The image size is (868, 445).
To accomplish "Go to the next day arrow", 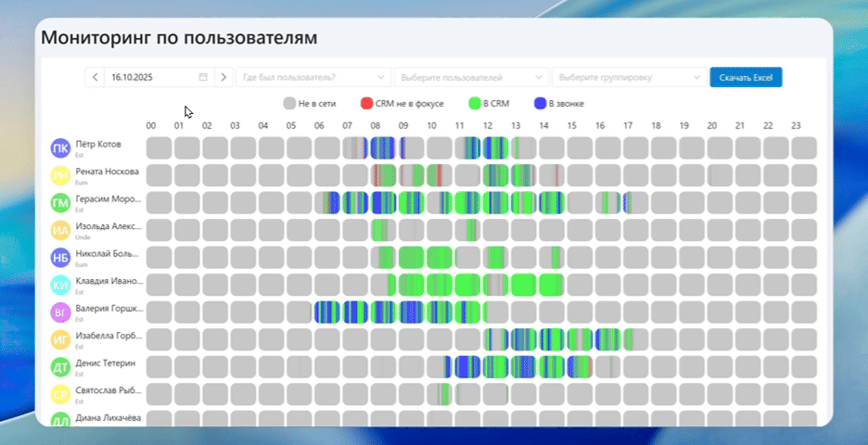I will point(223,77).
